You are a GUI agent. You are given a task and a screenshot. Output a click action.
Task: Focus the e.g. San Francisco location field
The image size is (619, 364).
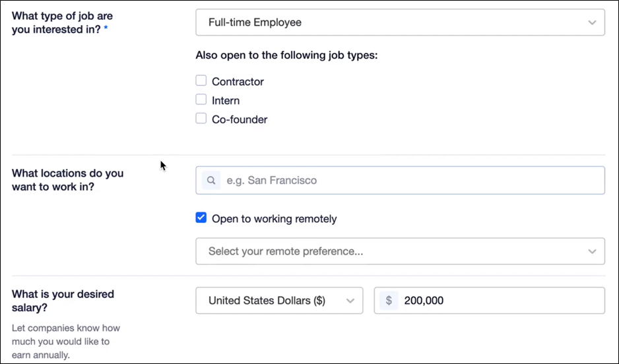[x=400, y=180]
